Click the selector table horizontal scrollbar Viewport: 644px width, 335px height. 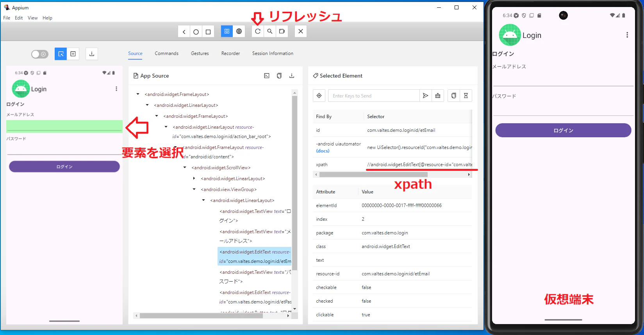373,175
